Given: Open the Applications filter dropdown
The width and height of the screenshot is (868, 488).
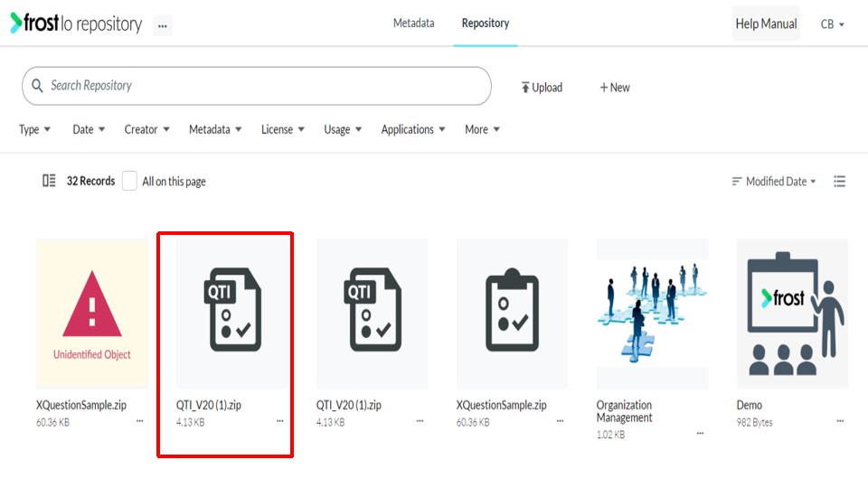Looking at the screenshot, I should point(413,129).
